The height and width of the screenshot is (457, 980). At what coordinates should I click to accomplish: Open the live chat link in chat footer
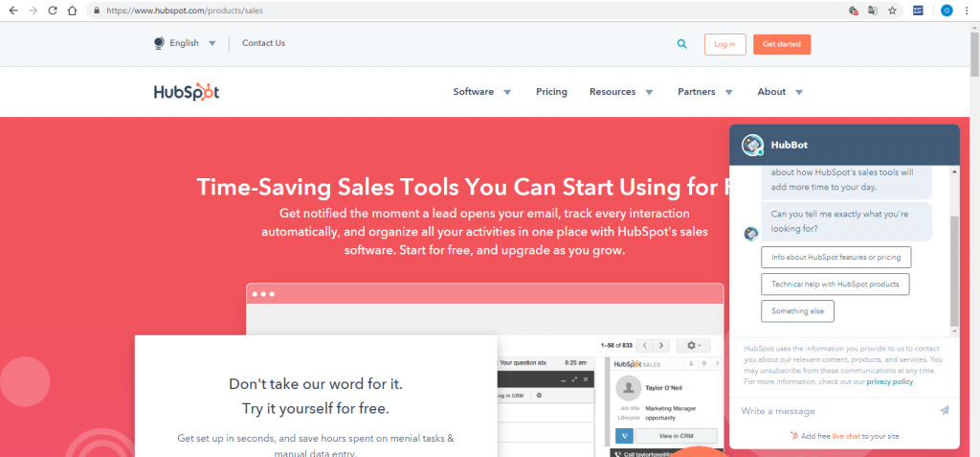(x=846, y=436)
